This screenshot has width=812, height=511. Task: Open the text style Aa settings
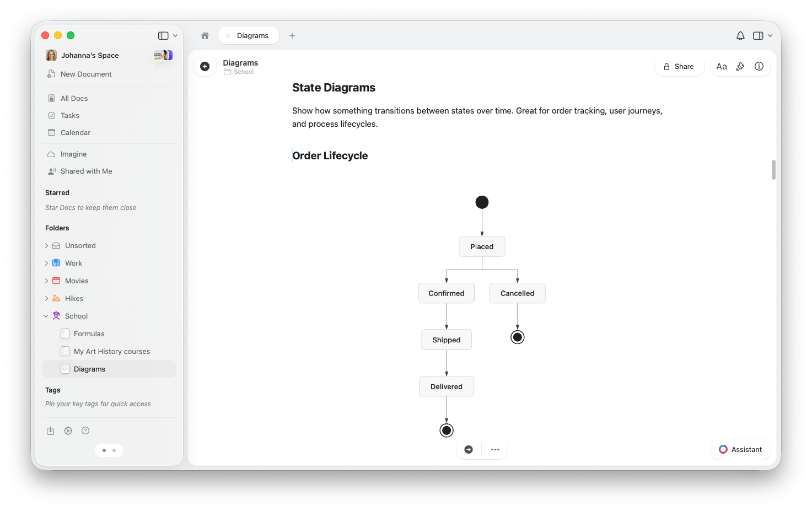[722, 66]
